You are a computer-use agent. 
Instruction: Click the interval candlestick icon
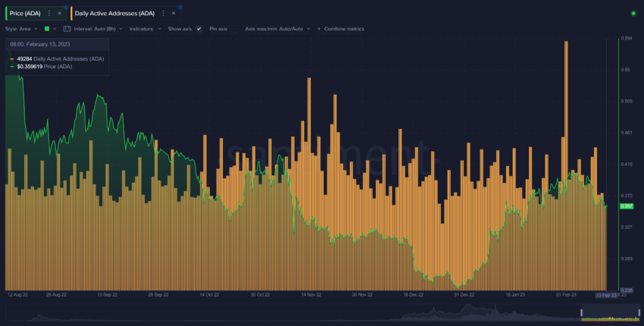[67, 29]
